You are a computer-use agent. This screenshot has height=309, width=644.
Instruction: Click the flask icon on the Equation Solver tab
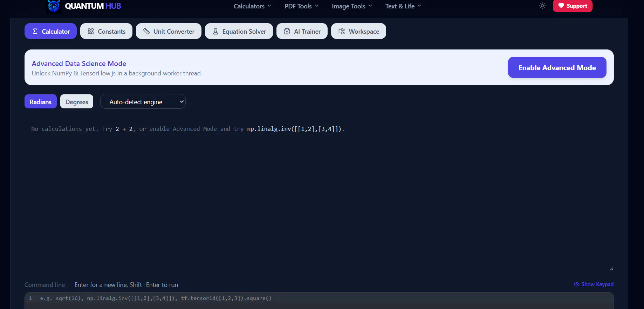point(215,31)
